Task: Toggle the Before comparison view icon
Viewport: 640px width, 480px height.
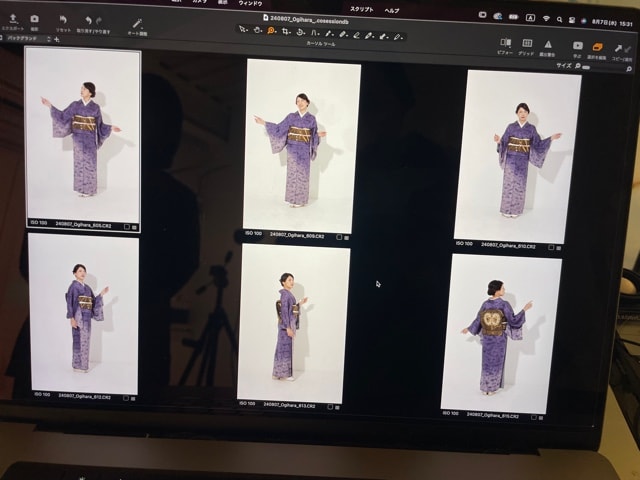Action: tap(505, 43)
